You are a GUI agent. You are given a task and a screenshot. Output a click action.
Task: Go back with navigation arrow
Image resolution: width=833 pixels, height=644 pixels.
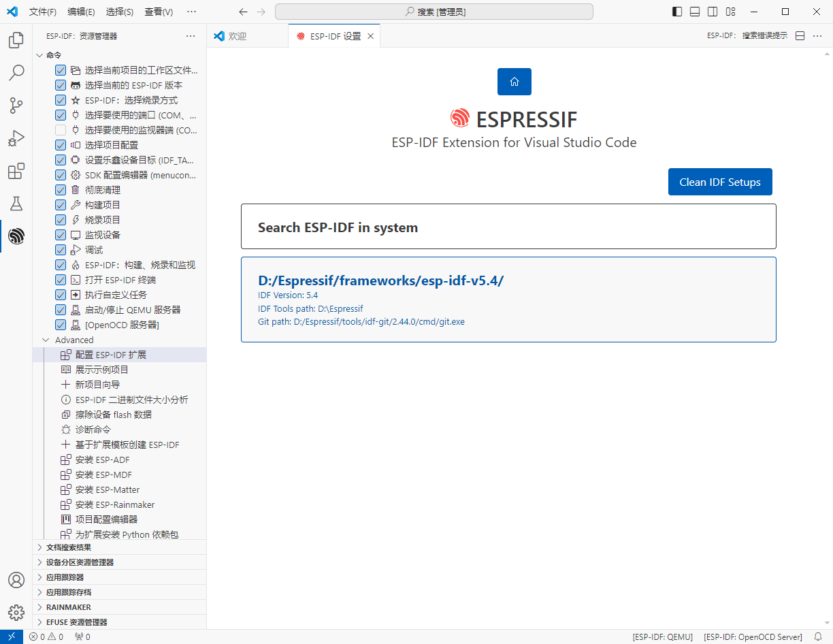244,12
